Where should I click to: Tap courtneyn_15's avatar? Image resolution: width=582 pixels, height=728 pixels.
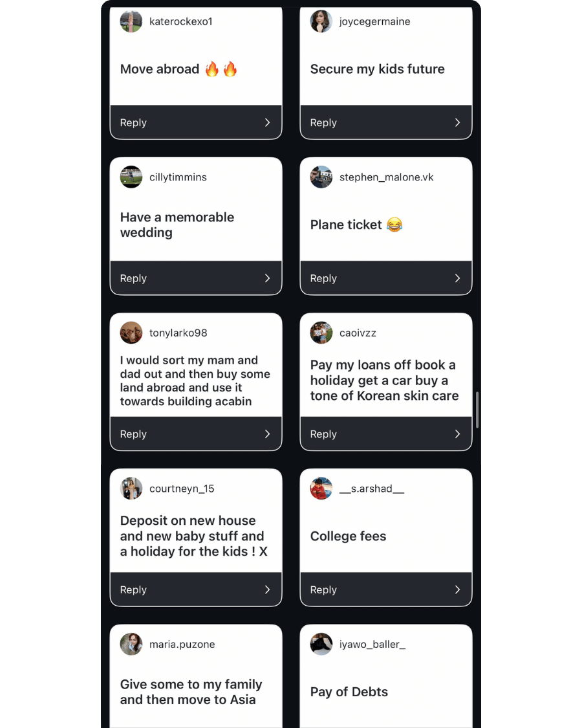point(131,489)
